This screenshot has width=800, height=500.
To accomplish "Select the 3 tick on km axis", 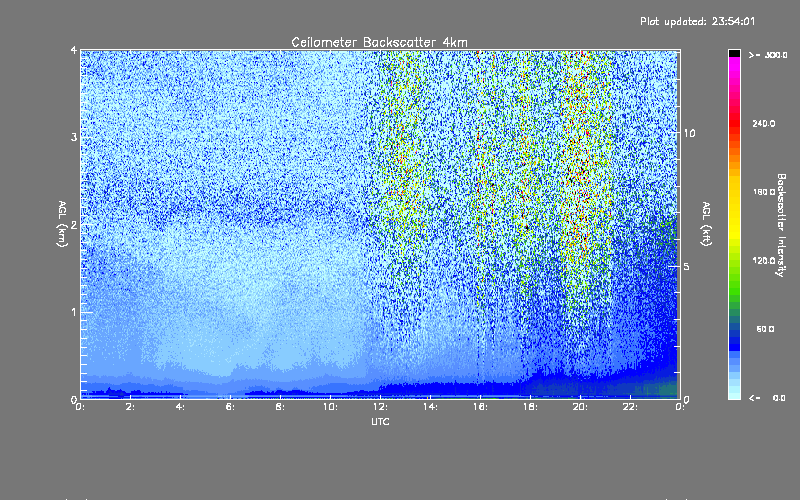I will (x=74, y=137).
